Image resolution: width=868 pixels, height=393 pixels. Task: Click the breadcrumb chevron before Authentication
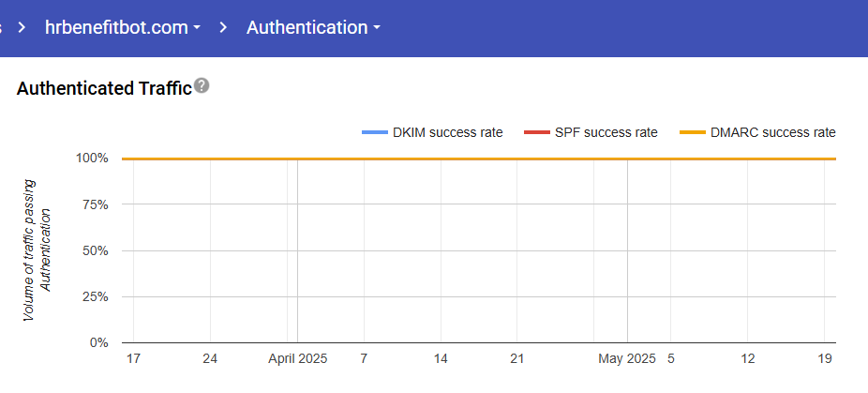tap(223, 27)
